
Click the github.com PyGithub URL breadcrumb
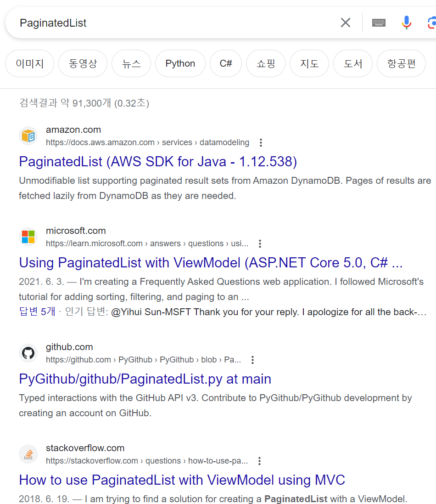click(x=143, y=360)
